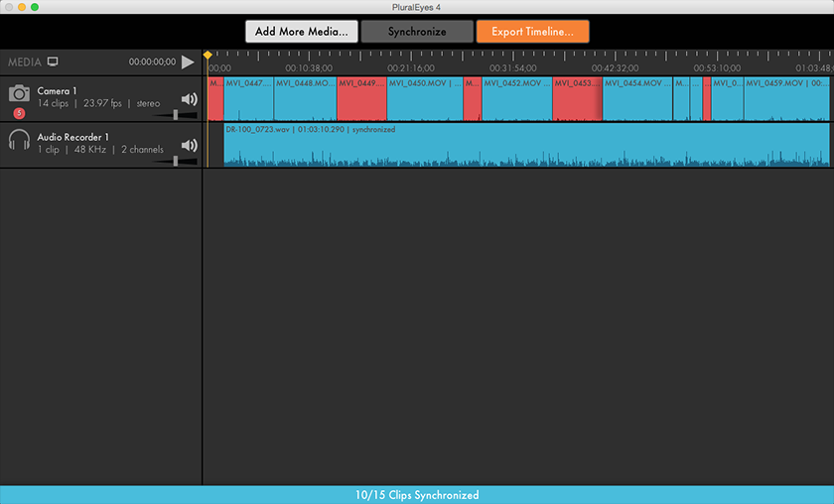
Task: Start playback with the play triangle
Action: point(188,62)
